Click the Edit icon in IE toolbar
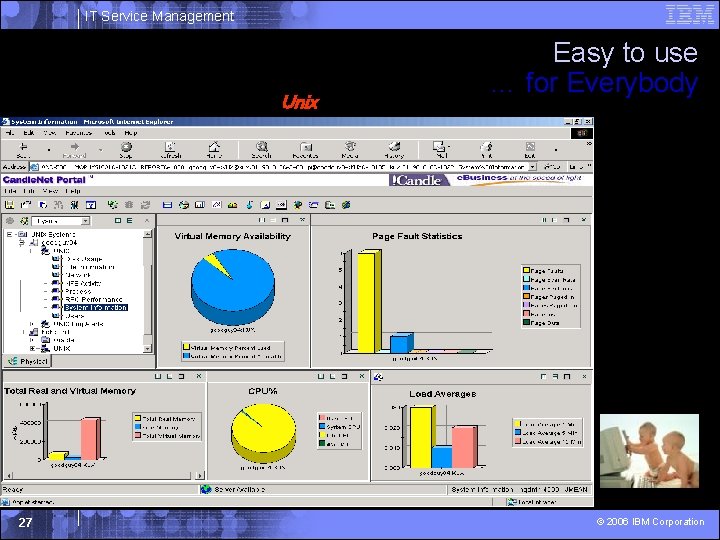This screenshot has width=720, height=540. click(530, 149)
